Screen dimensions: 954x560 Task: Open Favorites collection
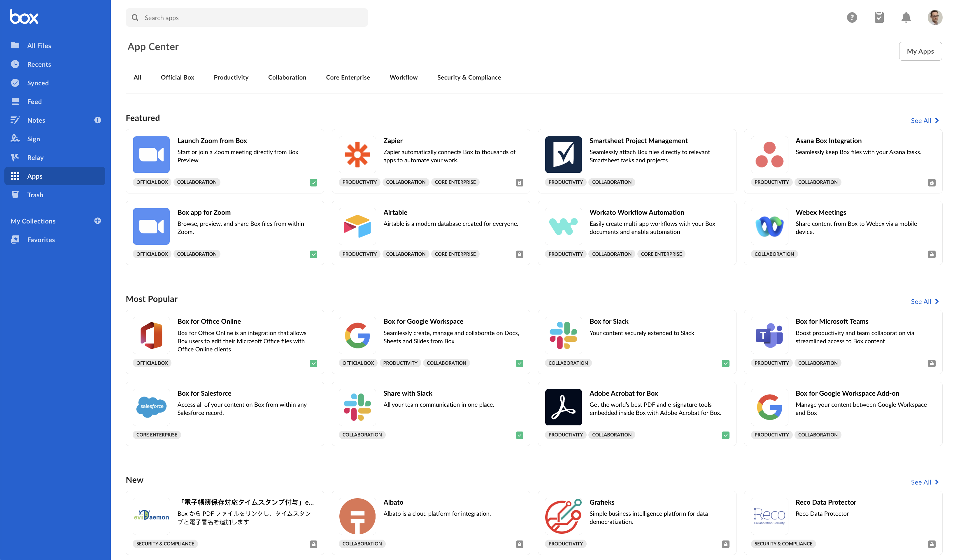tap(55, 240)
